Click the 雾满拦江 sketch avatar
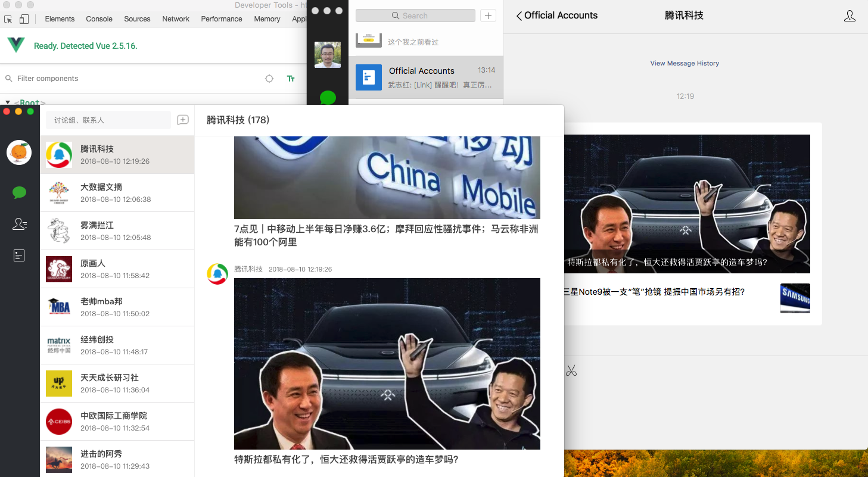Image resolution: width=868 pixels, height=477 pixels. (59, 231)
